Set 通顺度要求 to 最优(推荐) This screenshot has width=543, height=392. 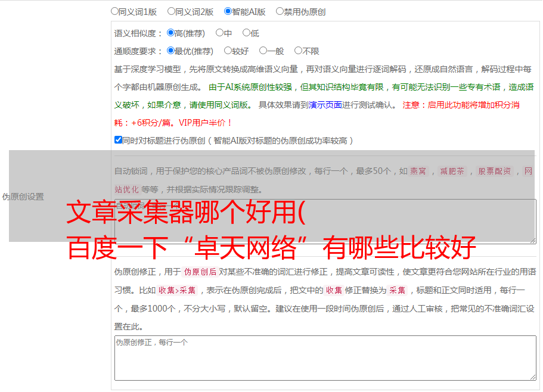170,51
